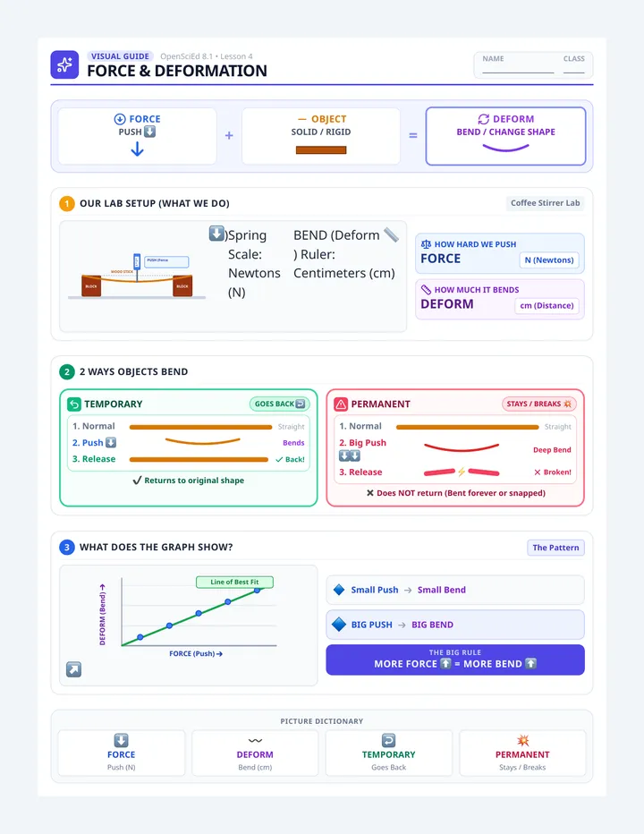
Task: Click the green return-arrow icon beside TEMPORARY
Action: tap(74, 404)
